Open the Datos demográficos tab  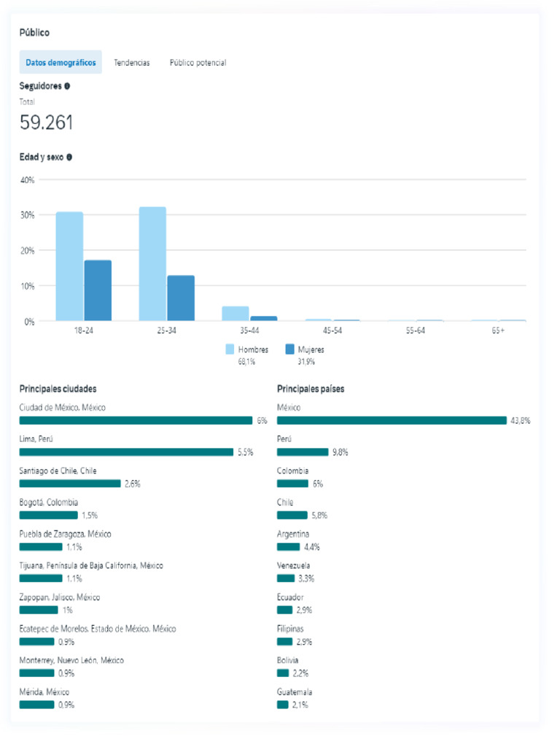(61, 63)
